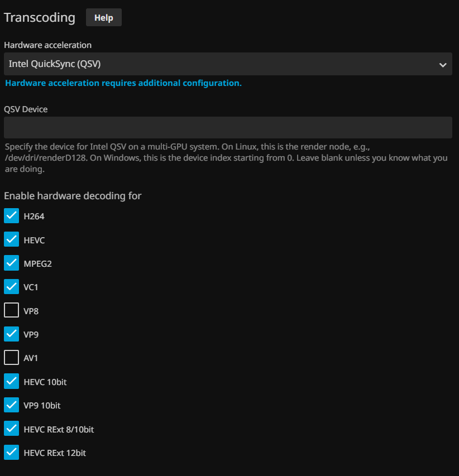Click the dropdown chevron arrow icon
Screen dimensions: 459x476
[442, 65]
